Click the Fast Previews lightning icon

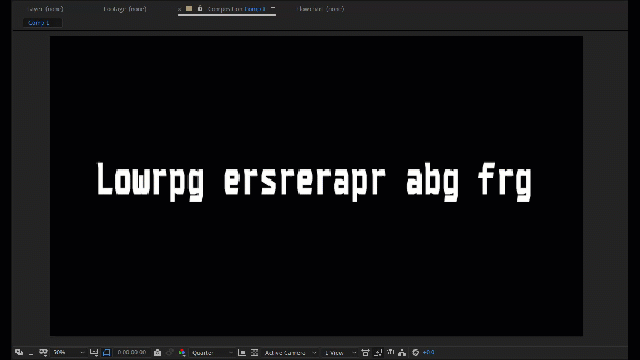378,352
